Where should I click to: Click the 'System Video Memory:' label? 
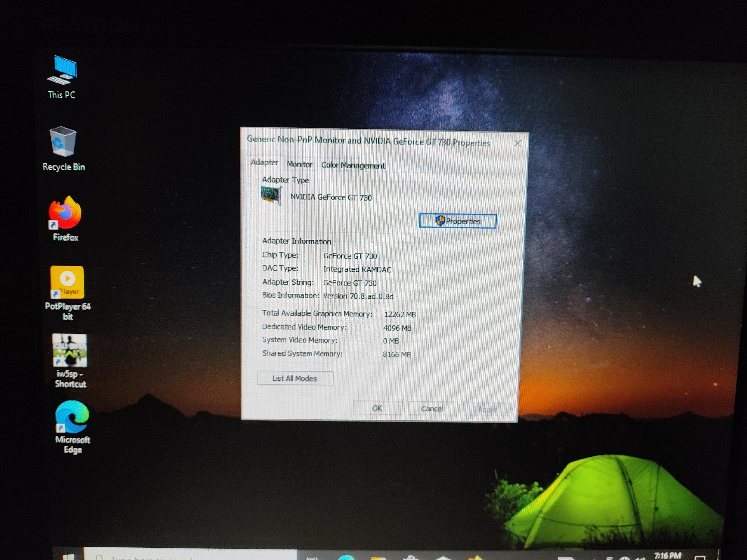pyautogui.click(x=300, y=340)
